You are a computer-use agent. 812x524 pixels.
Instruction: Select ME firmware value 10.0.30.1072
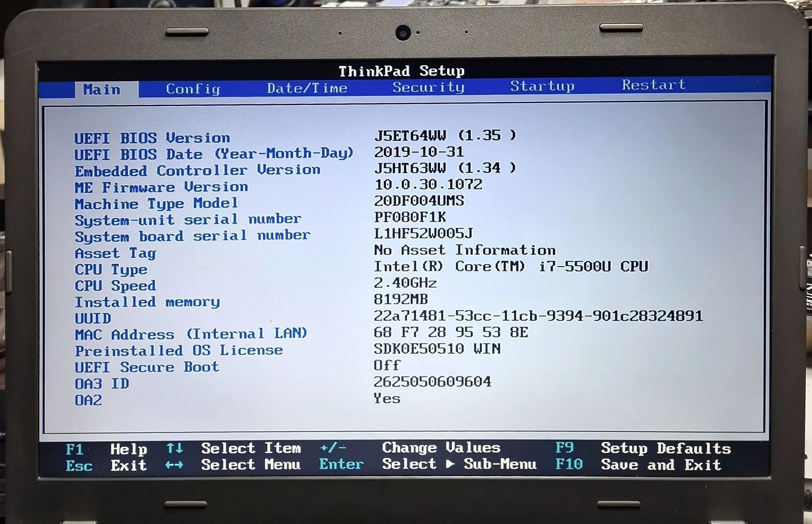click(429, 184)
